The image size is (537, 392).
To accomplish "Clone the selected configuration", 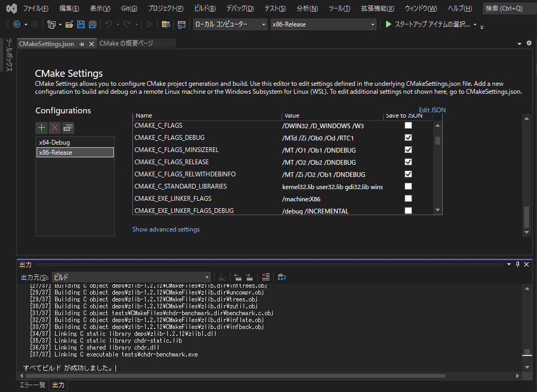I will [x=68, y=128].
